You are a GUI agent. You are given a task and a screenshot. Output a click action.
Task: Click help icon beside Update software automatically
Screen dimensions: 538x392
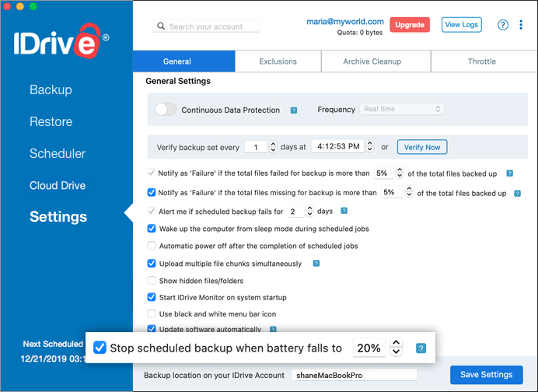[273, 329]
